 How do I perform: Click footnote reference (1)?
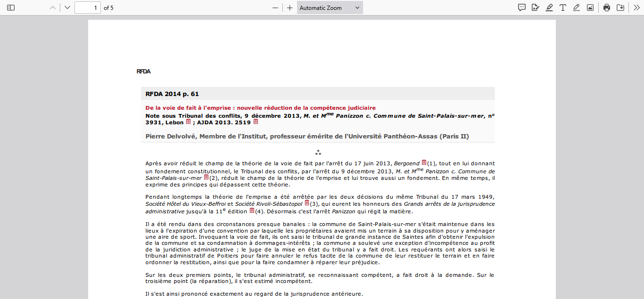pyautogui.click(x=431, y=164)
